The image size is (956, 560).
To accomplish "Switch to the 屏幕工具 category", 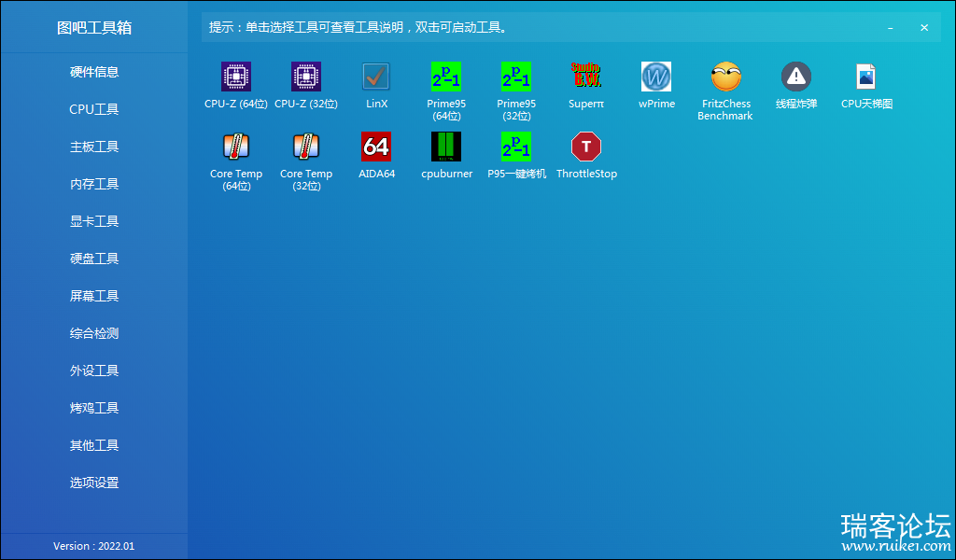I will pos(94,296).
